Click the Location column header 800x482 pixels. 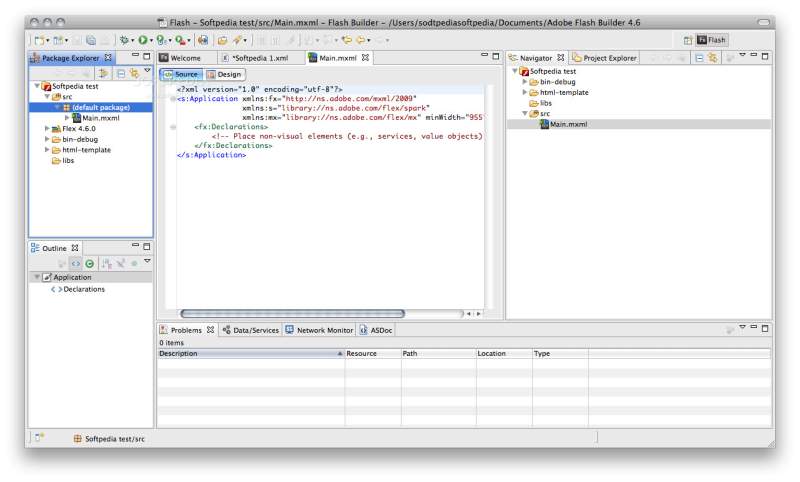pos(504,353)
